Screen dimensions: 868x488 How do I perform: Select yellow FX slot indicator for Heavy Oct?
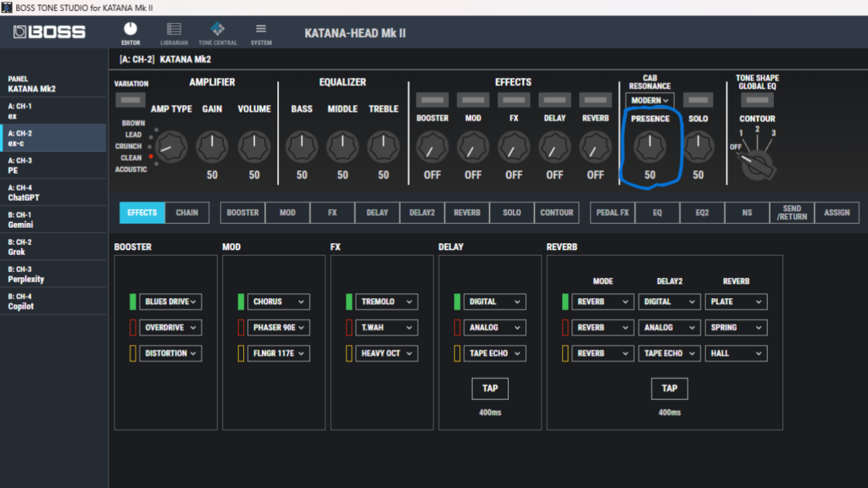pos(348,353)
